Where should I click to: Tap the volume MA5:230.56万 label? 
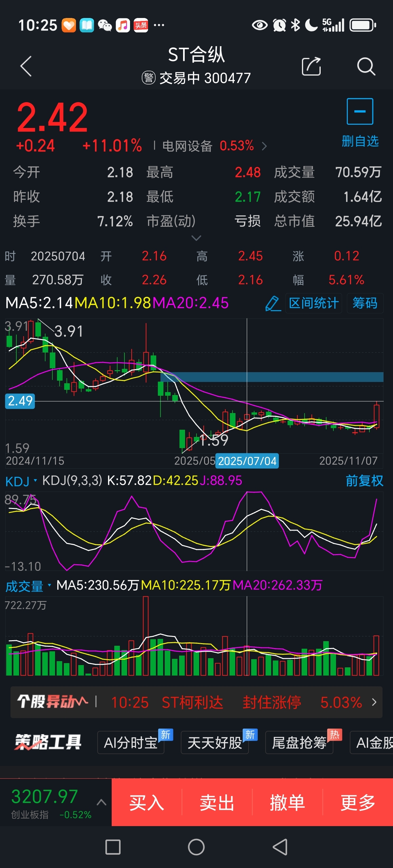pyautogui.click(x=98, y=585)
